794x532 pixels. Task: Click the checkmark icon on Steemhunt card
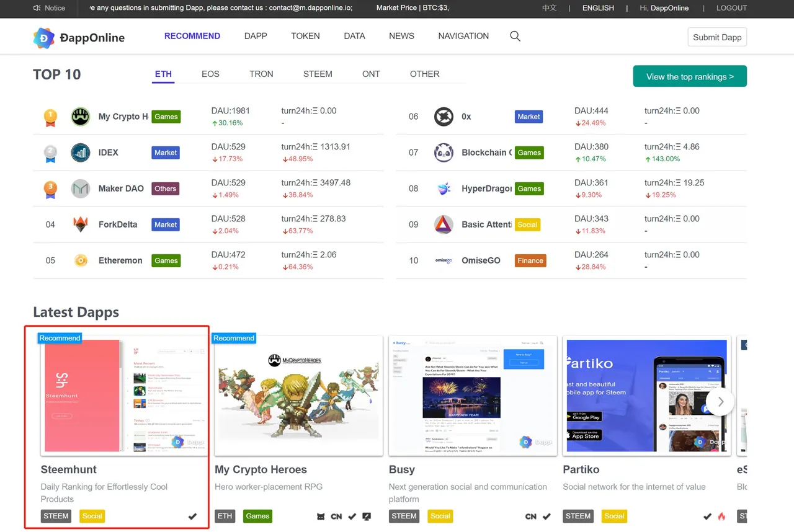(192, 516)
